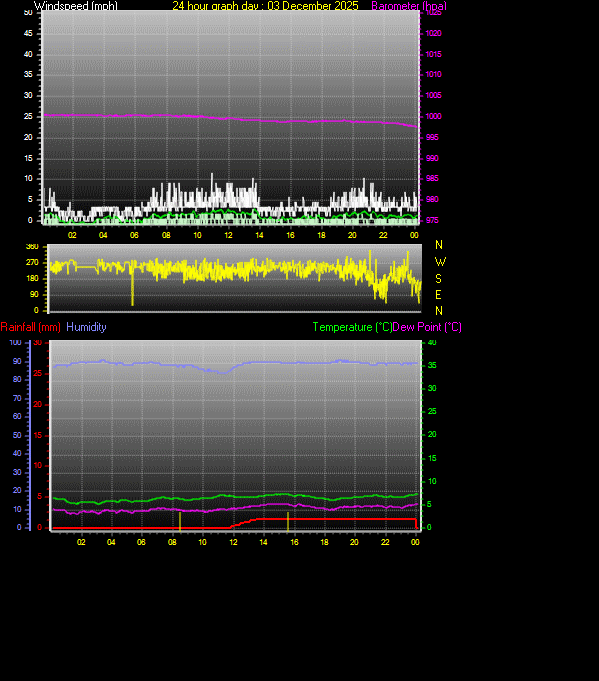Click the 'Dew Point (°C)' legend label
Screen dimensions: 599x681
[x=427, y=327]
